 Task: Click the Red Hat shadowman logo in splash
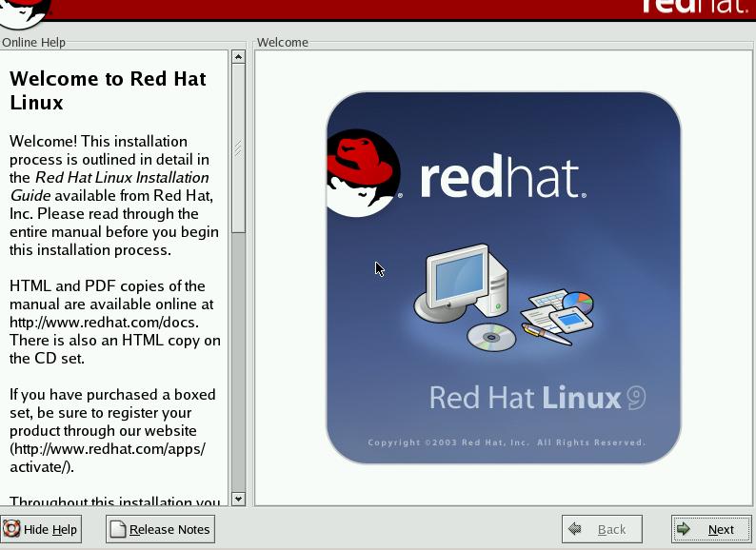[363, 172]
